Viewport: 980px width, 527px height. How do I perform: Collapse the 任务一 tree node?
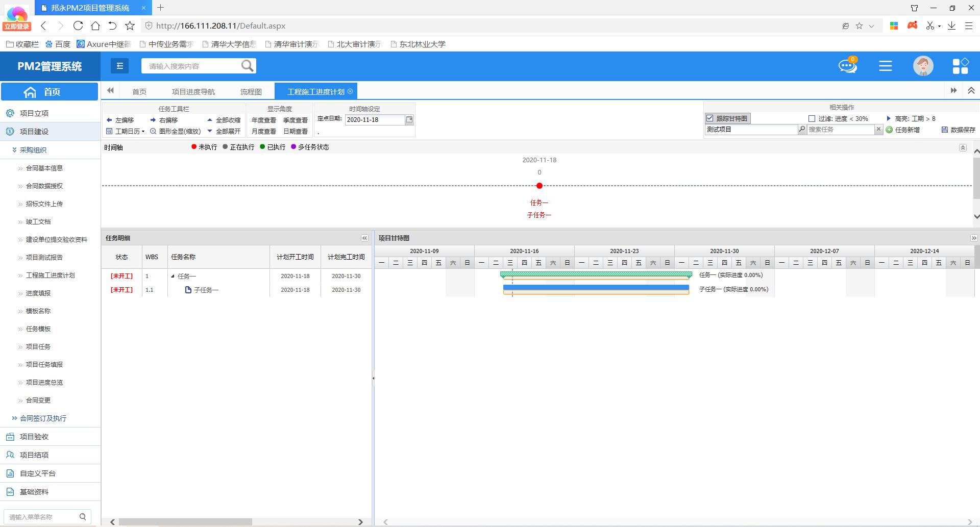(173, 276)
